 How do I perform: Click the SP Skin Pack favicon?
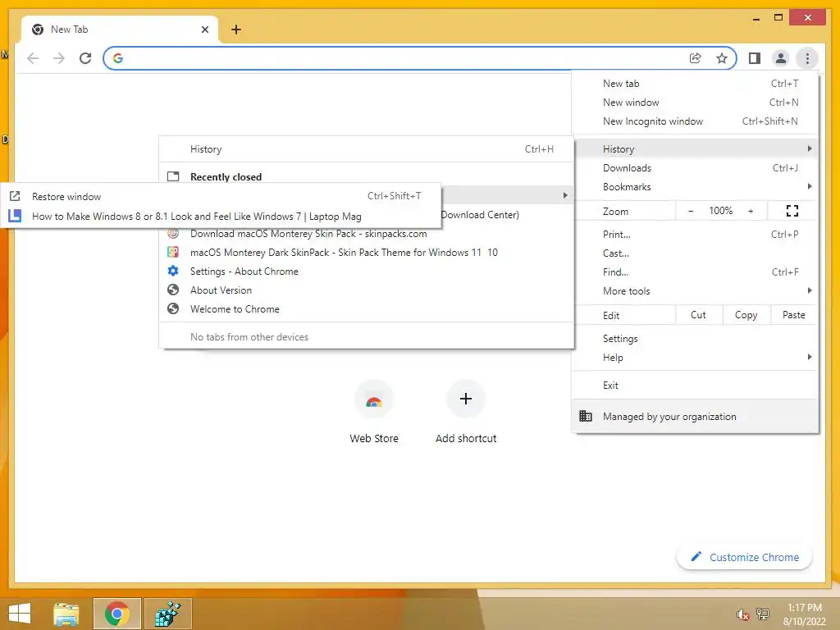tap(172, 252)
